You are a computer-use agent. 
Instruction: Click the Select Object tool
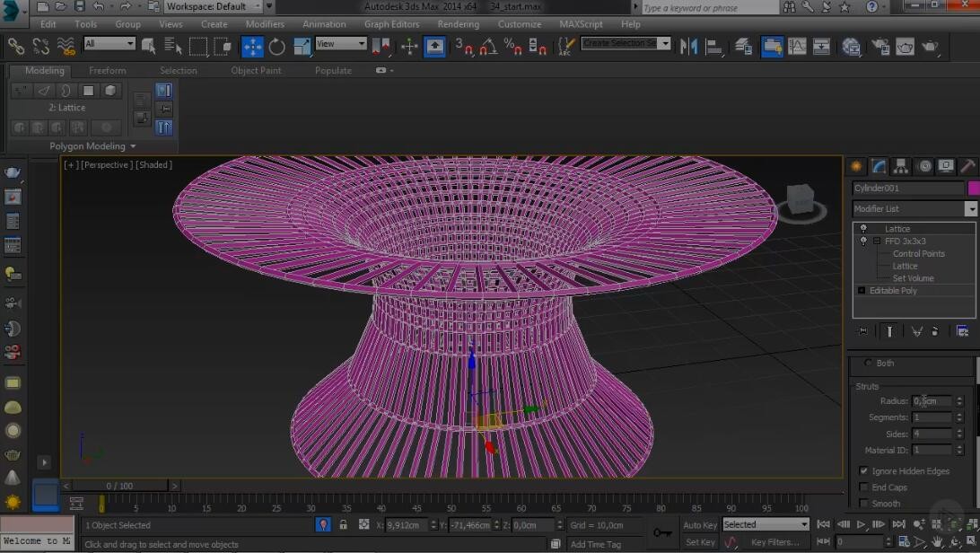point(149,47)
